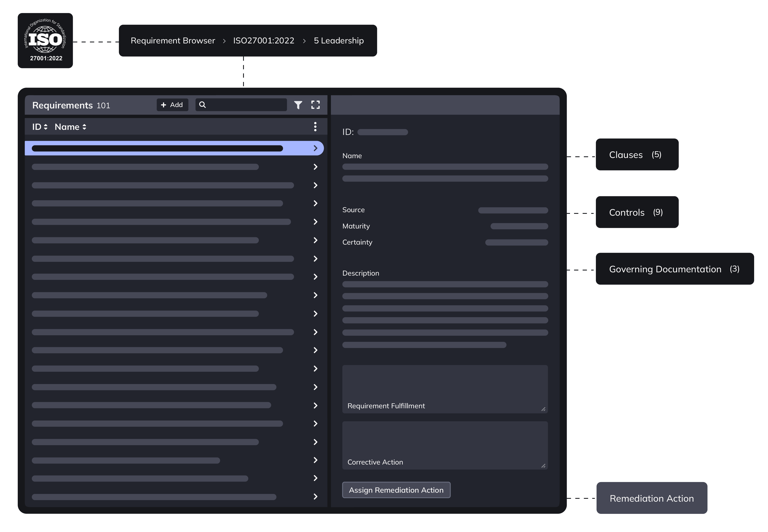This screenshot has width=768, height=532.
Task: Expand the second requirement row chevron
Action: coord(315,167)
